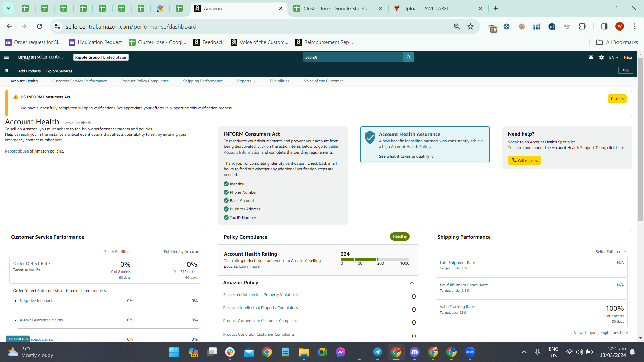
Task: Open the tab search dropdown arrow
Action: 8,8
